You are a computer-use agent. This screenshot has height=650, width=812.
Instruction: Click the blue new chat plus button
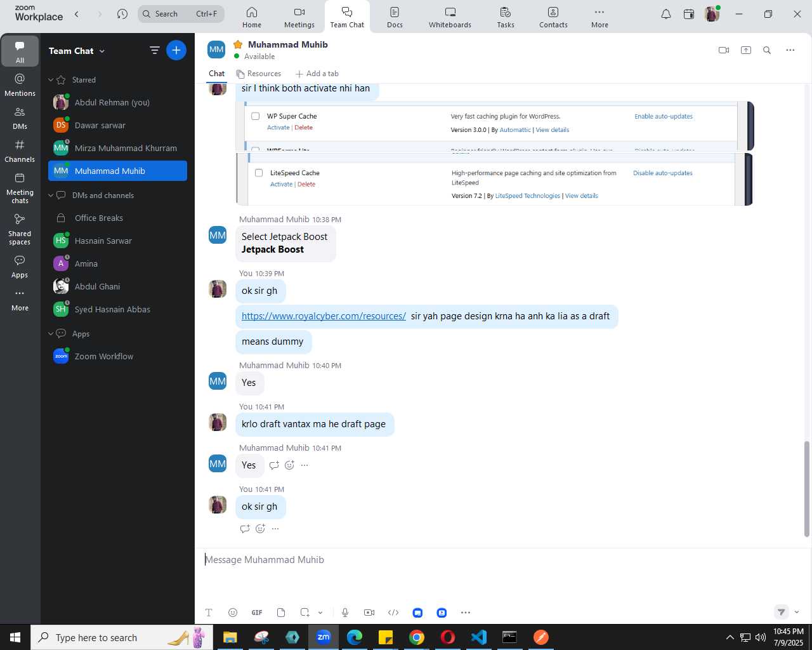pyautogui.click(x=176, y=50)
